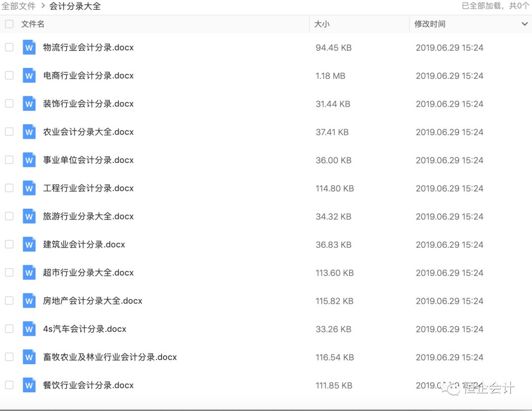
Task: Open the sort dropdown next to 修改时间
Action: (x=524, y=24)
